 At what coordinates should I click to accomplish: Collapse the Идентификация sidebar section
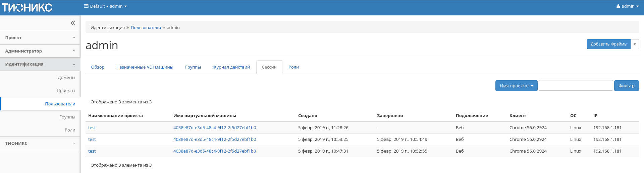tap(40, 64)
